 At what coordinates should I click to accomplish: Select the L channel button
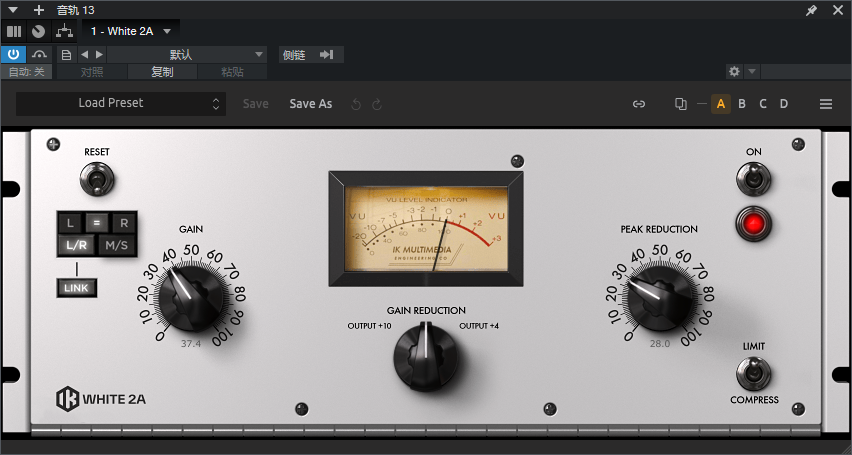pos(70,222)
